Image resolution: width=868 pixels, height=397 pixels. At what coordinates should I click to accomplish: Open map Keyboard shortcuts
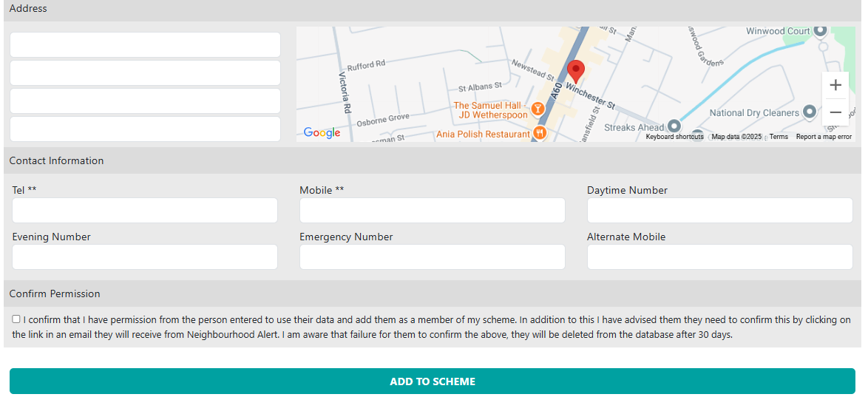point(674,137)
